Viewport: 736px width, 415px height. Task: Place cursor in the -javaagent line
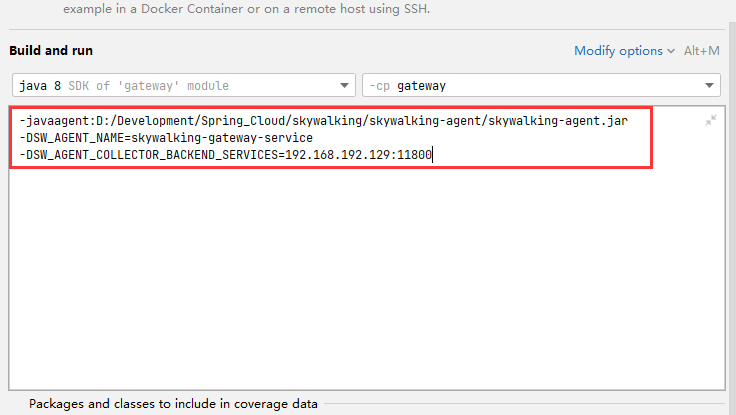[323, 121]
